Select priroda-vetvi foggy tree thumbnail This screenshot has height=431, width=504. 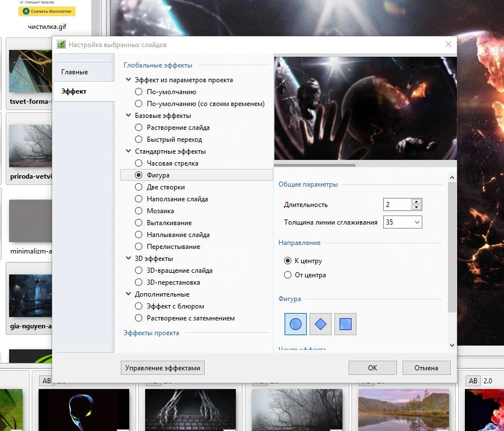click(31, 146)
